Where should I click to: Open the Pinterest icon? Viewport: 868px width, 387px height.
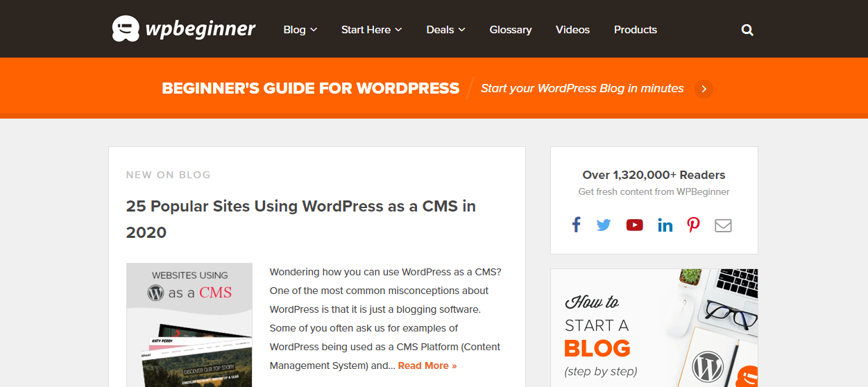pos(693,225)
